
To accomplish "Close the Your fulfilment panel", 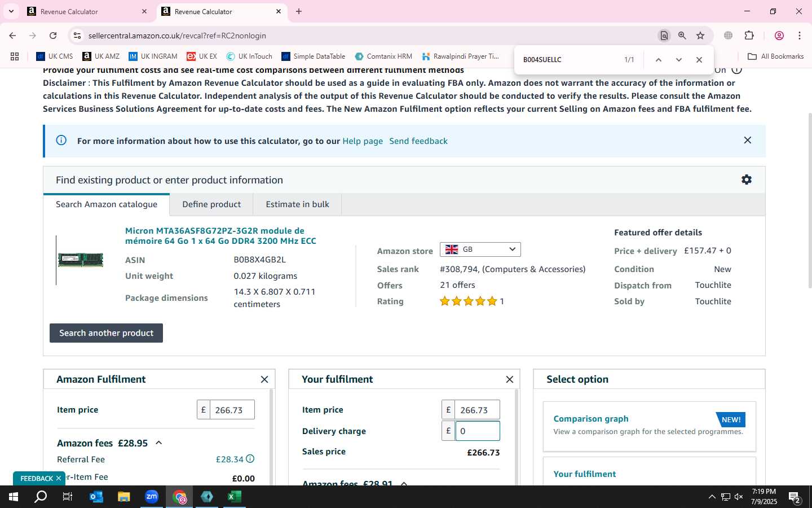I will click(x=510, y=379).
